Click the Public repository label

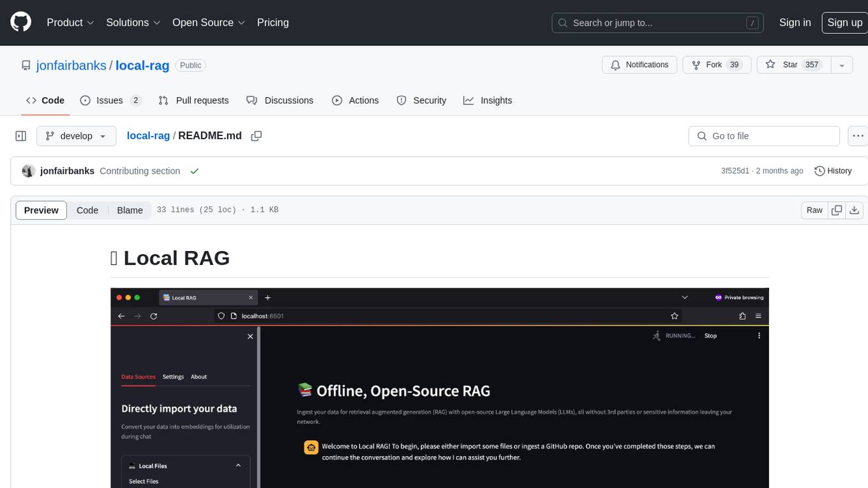tap(191, 65)
